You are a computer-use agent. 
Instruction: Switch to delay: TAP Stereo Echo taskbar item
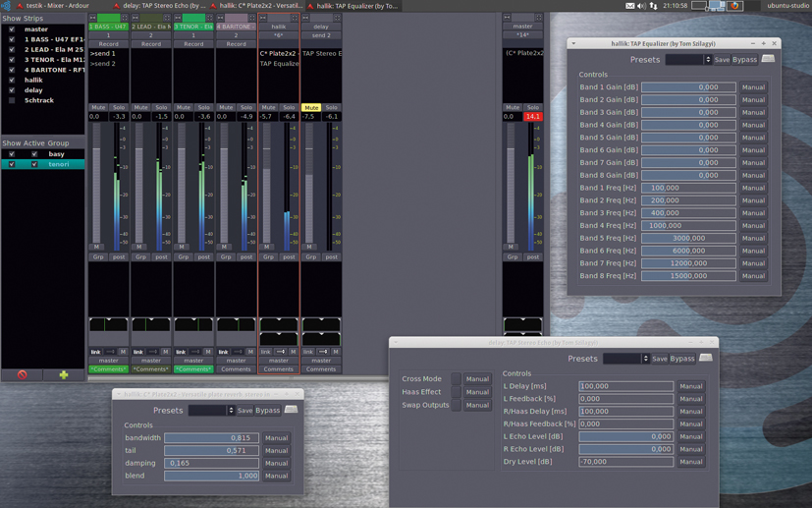click(x=161, y=6)
